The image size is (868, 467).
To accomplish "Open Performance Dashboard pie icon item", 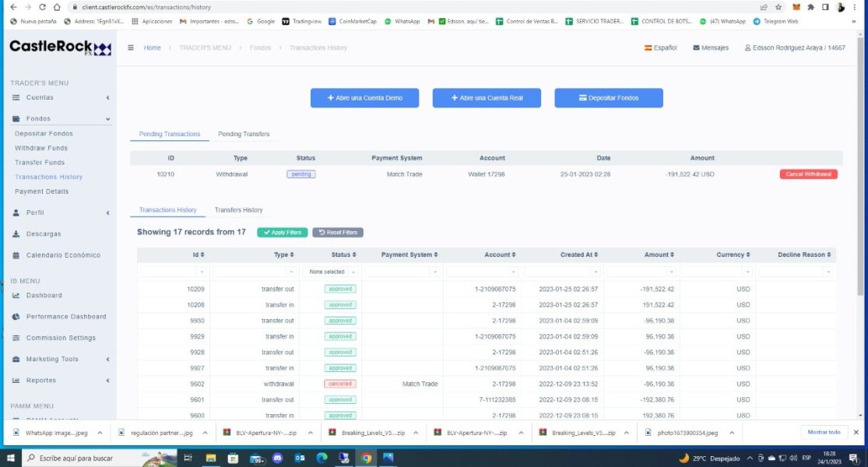I will click(x=16, y=317).
